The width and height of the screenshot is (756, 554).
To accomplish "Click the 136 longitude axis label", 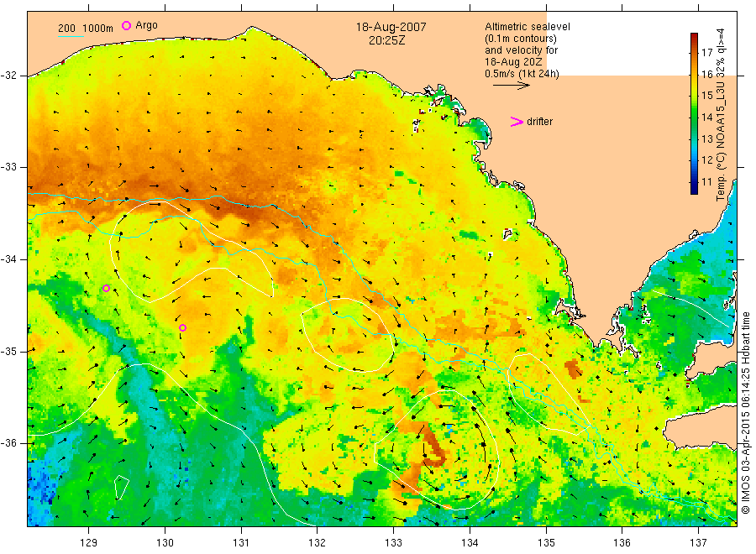I will [x=622, y=543].
